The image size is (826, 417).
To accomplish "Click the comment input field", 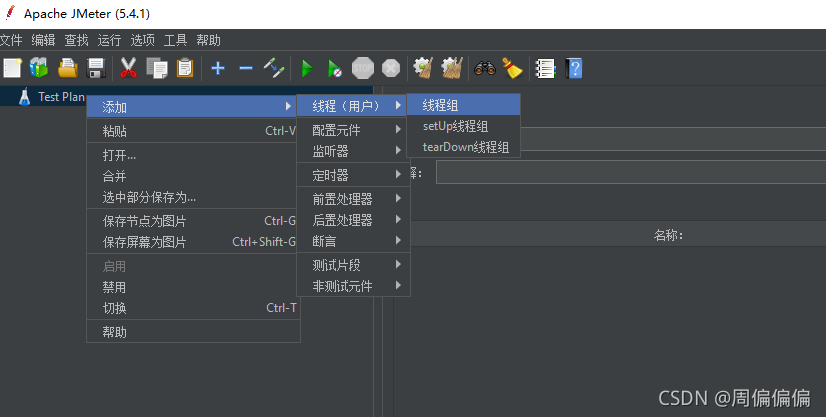I will coord(631,173).
